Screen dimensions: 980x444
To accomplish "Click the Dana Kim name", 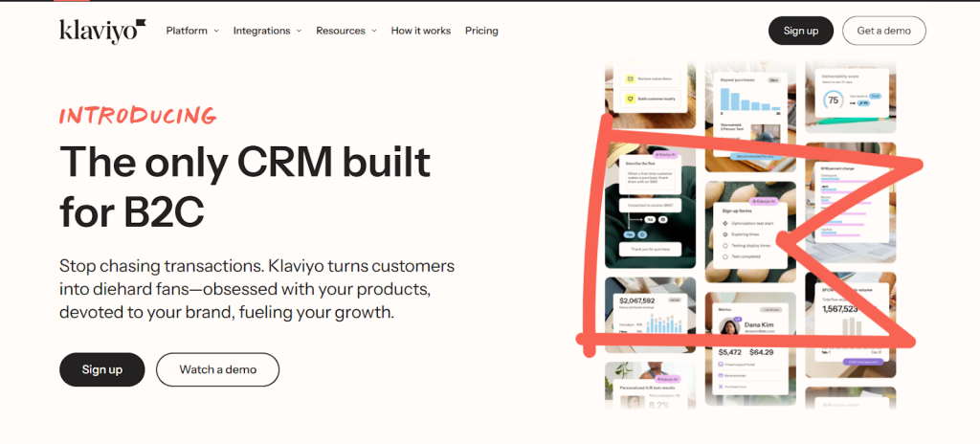I will click(759, 324).
